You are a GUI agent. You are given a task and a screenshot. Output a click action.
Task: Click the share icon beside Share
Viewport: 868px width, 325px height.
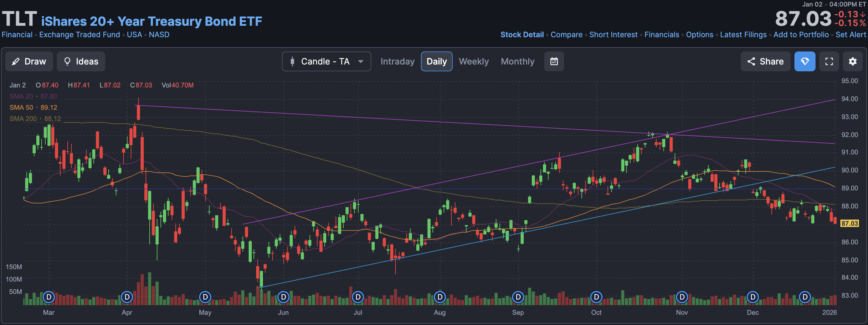751,61
